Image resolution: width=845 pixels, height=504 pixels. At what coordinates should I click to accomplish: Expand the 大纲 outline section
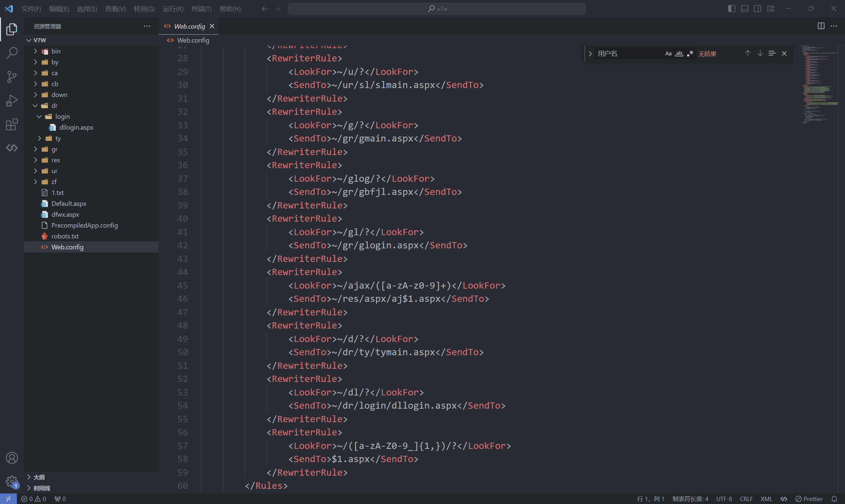91,477
